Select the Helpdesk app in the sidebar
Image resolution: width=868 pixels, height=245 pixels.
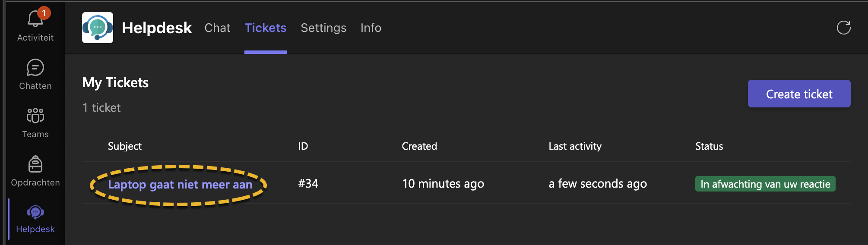(x=35, y=213)
